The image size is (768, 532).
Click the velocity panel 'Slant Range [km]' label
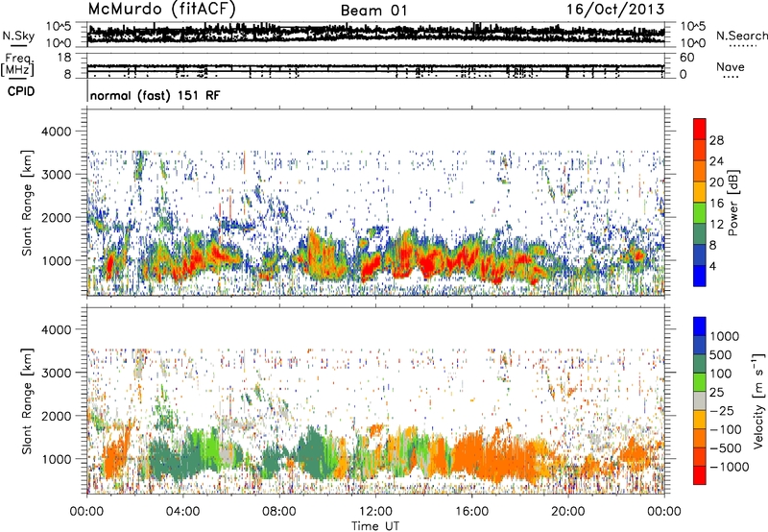point(27,400)
